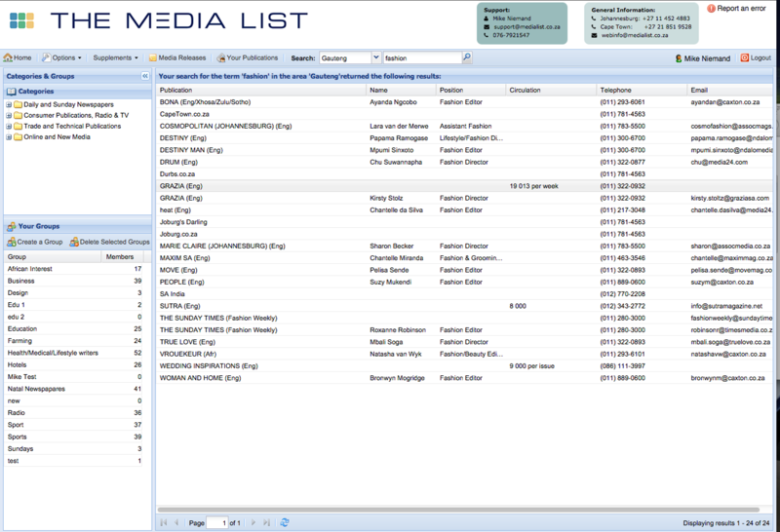Sort by Name column header
This screenshot has height=532, width=780.
pyautogui.click(x=401, y=90)
